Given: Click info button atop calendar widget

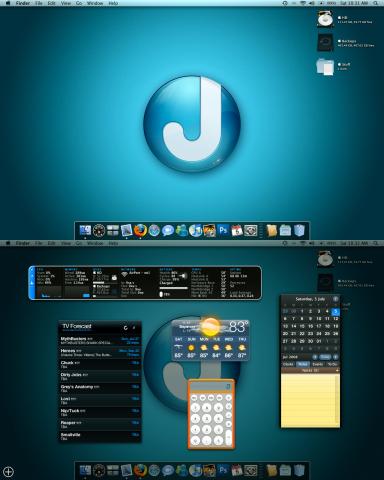Looking at the screenshot, I should pos(336,299).
